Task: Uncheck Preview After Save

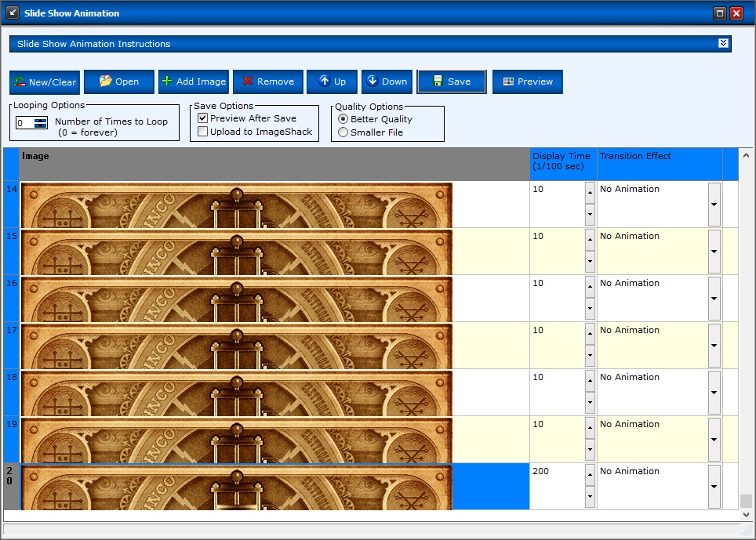Action: tap(202, 118)
